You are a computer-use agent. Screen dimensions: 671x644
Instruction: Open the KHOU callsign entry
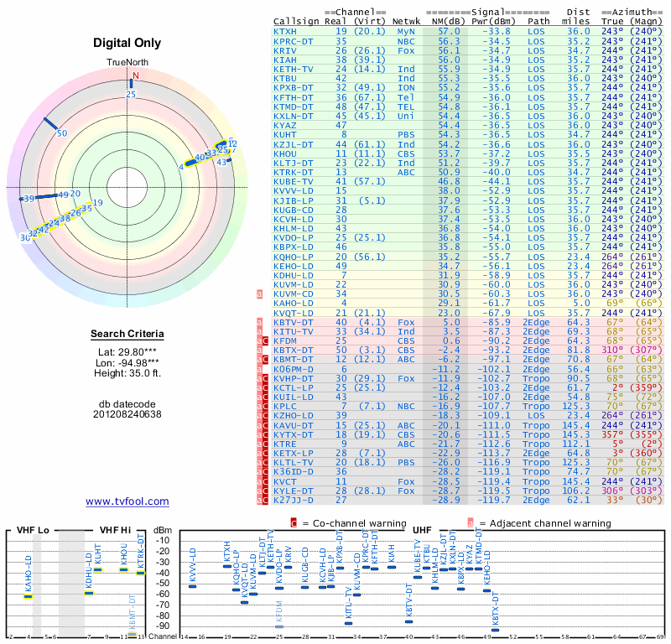[x=285, y=153]
